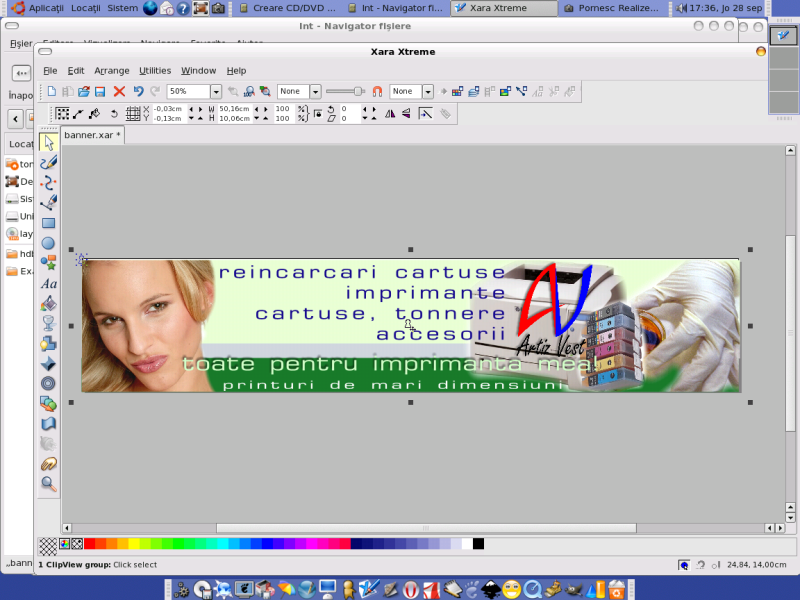Increase the W width stepper
Viewport: 800px width, 600px height.
(265, 109)
